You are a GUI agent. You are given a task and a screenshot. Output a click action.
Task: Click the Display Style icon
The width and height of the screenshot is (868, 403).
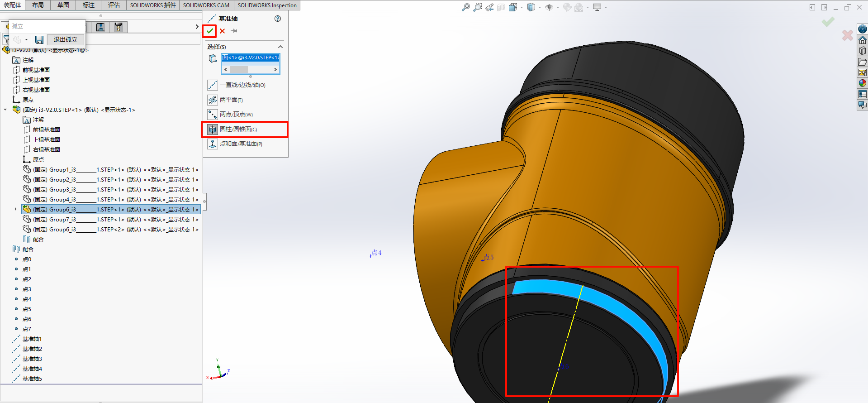(x=531, y=7)
